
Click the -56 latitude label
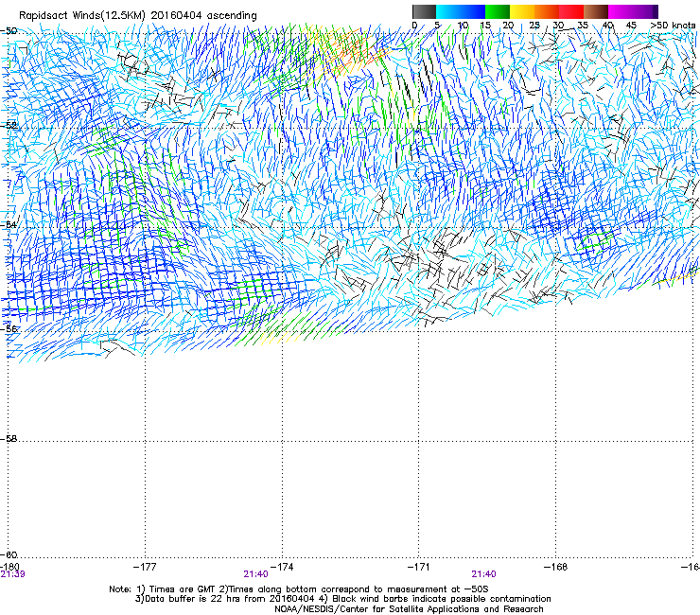pos(9,328)
